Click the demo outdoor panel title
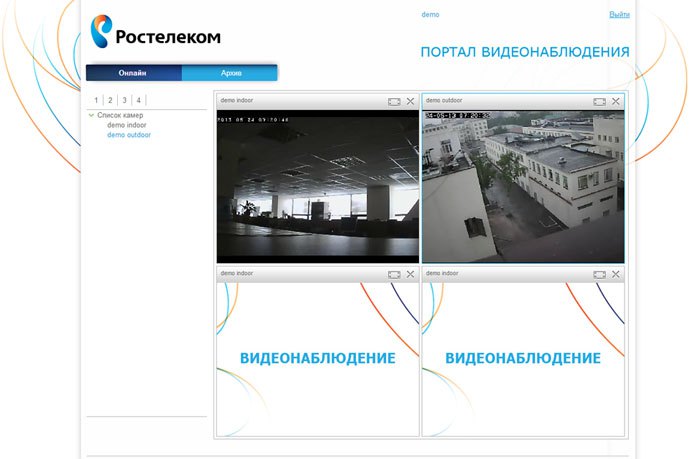690x459 pixels. [444, 100]
